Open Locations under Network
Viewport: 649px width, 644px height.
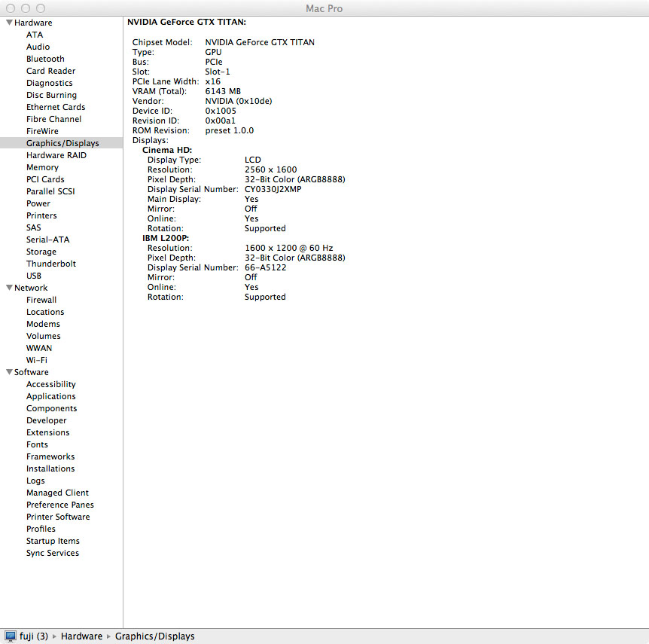click(x=45, y=312)
